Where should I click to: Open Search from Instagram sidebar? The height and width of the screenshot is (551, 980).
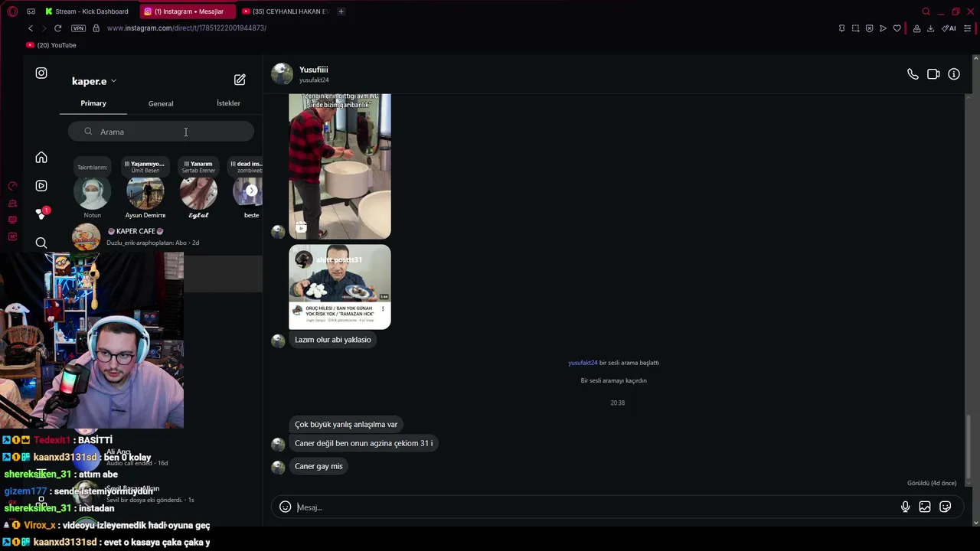[41, 243]
